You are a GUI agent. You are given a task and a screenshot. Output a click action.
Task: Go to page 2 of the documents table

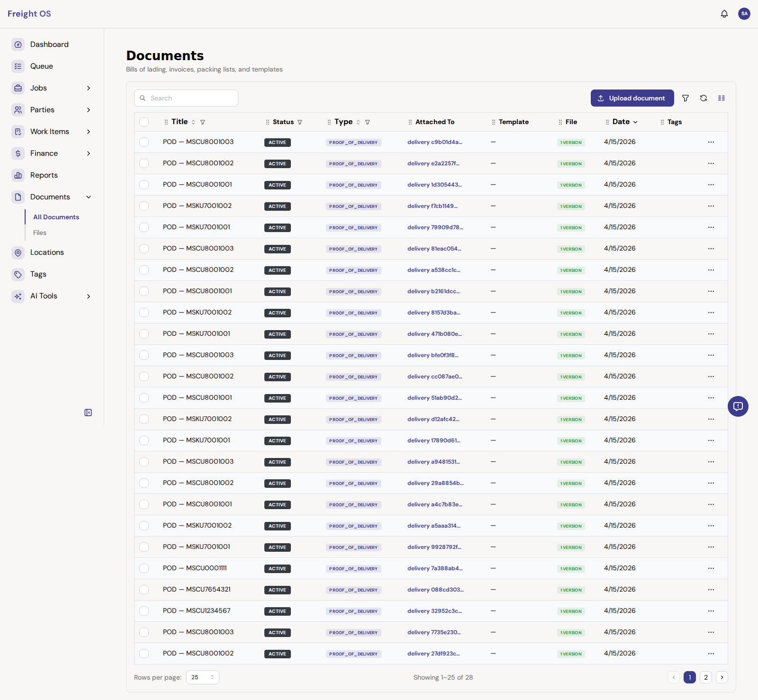tap(705, 677)
